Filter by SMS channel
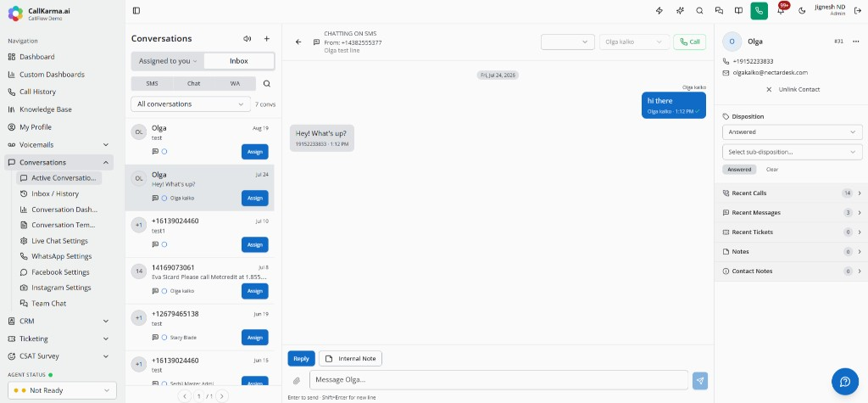868x403 pixels. point(152,84)
